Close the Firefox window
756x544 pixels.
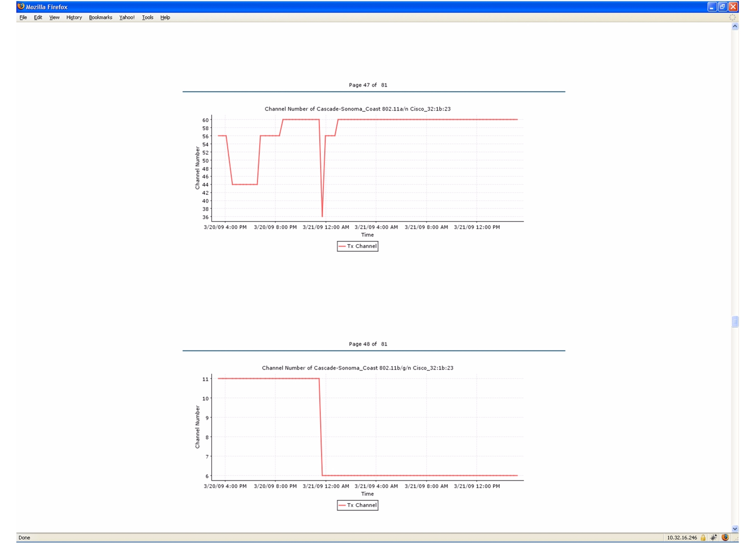pyautogui.click(x=733, y=7)
